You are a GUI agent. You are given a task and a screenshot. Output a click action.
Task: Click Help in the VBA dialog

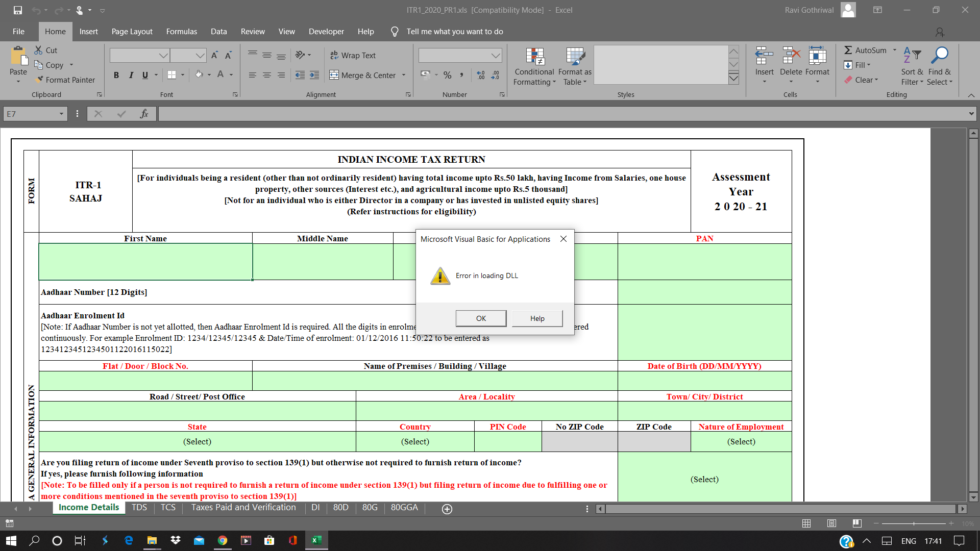point(537,318)
